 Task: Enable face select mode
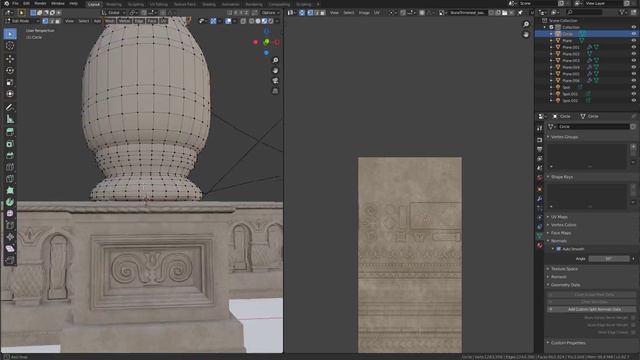click(x=58, y=21)
